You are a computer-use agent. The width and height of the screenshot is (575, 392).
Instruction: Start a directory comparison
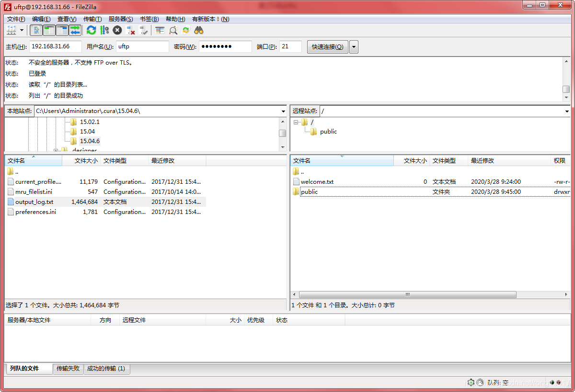coord(173,30)
